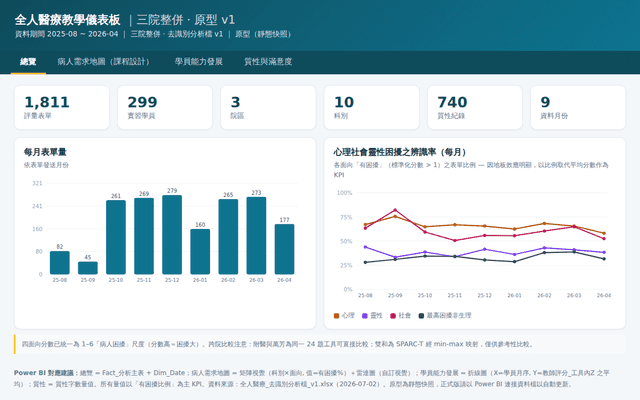Click the 心理 line point at 26-04
The width and height of the screenshot is (640, 400).
[604, 233]
